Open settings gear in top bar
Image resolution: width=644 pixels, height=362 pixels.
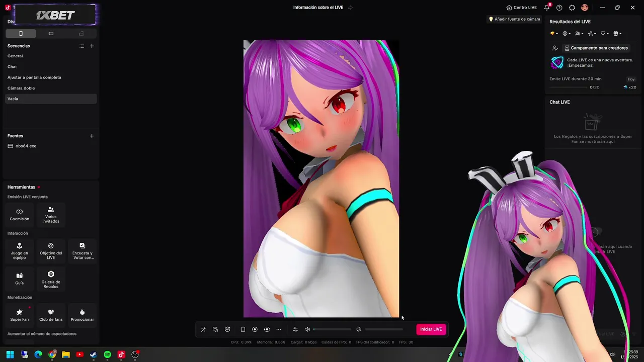tap(572, 8)
